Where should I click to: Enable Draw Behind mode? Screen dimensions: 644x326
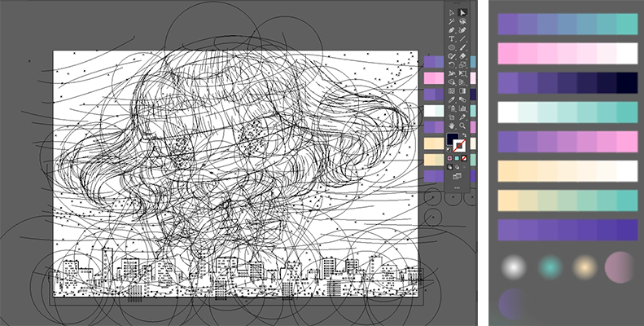pyautogui.click(x=457, y=167)
